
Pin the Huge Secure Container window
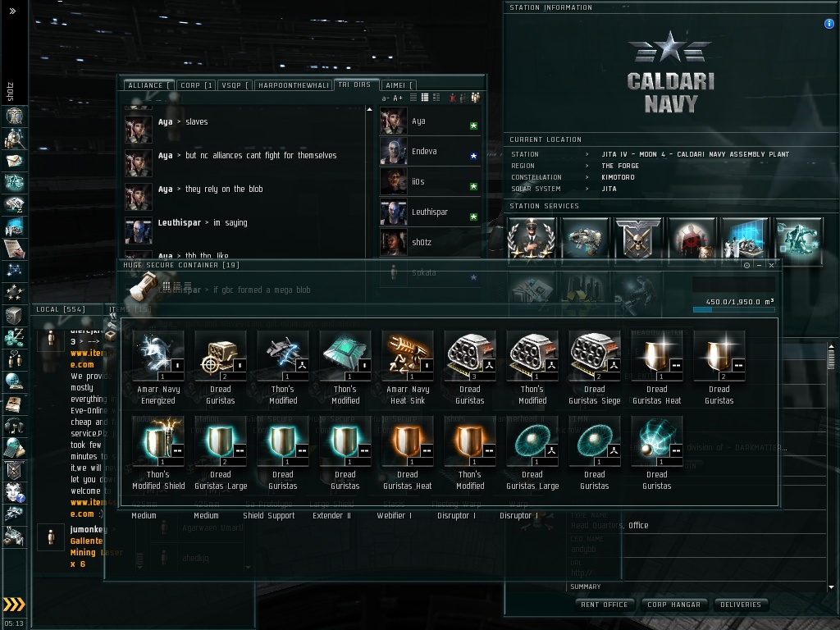click(x=746, y=265)
